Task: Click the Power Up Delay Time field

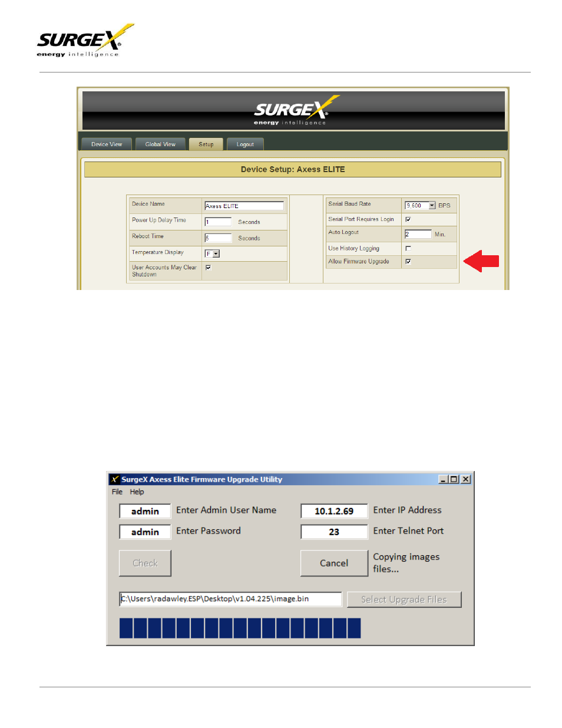Action: click(x=218, y=222)
